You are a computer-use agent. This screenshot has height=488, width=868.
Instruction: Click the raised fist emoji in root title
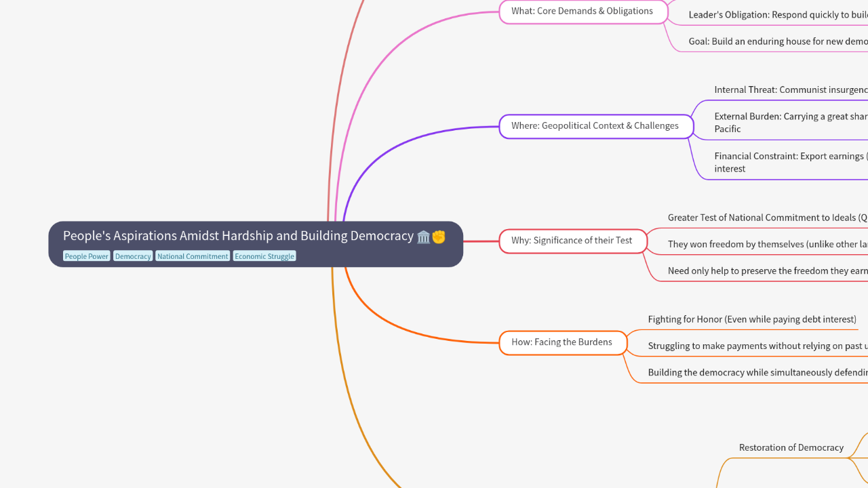439,237
